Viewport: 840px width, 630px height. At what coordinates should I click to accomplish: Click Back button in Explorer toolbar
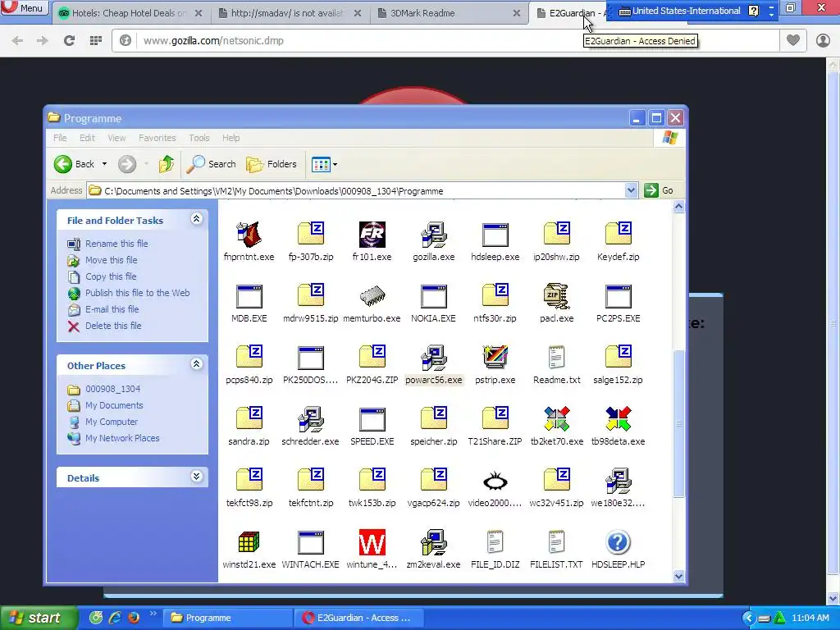[75, 164]
